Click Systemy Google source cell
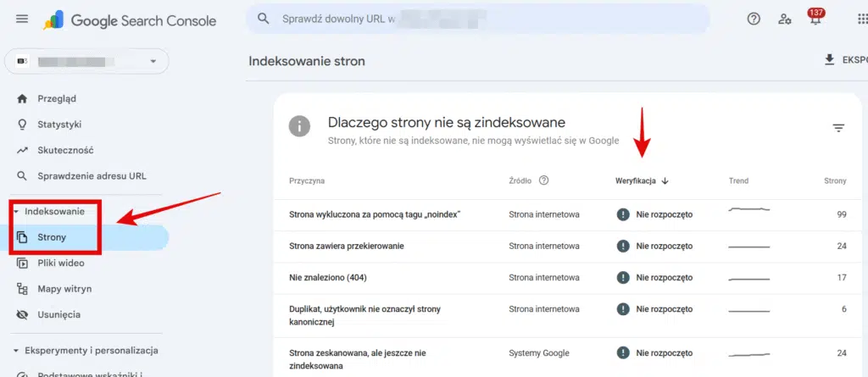The height and width of the screenshot is (377, 868). [x=538, y=352]
